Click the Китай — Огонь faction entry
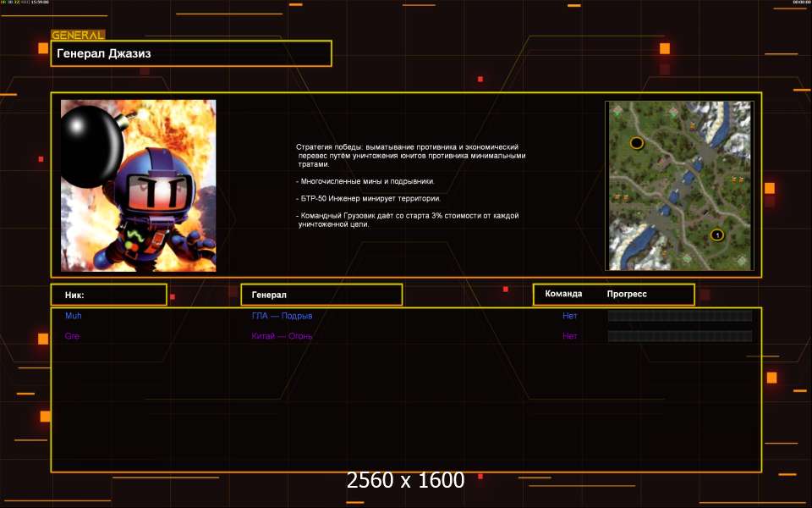Viewport: 812px width, 508px height. coord(282,336)
